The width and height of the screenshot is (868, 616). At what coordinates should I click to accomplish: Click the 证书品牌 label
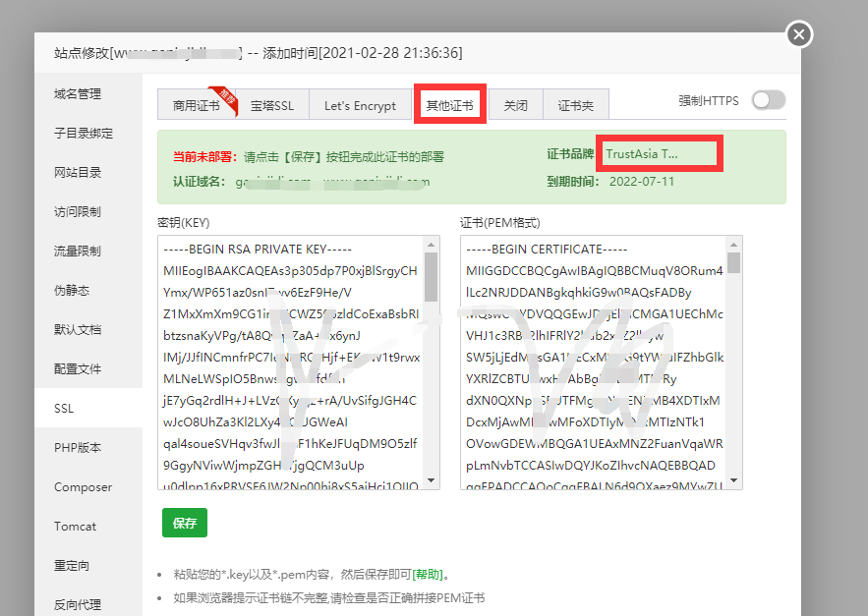coord(570,154)
